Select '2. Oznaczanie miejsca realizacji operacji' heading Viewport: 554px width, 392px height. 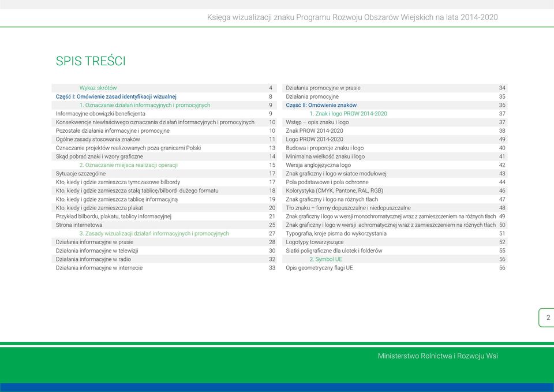pos(128,165)
